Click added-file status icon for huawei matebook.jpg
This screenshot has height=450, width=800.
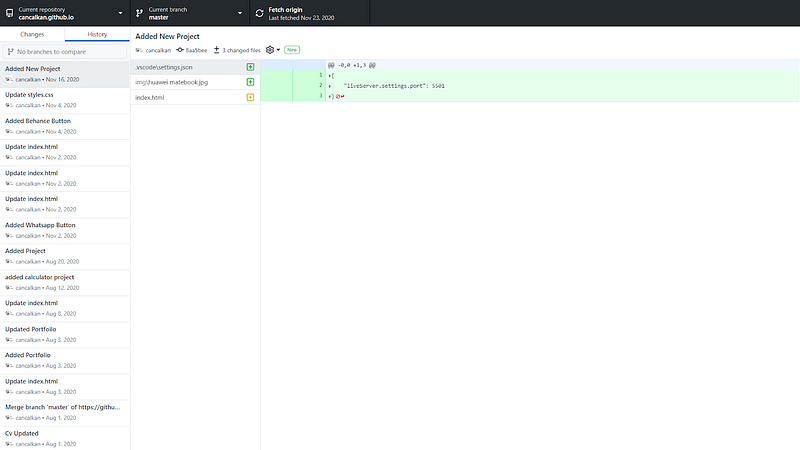pos(250,82)
